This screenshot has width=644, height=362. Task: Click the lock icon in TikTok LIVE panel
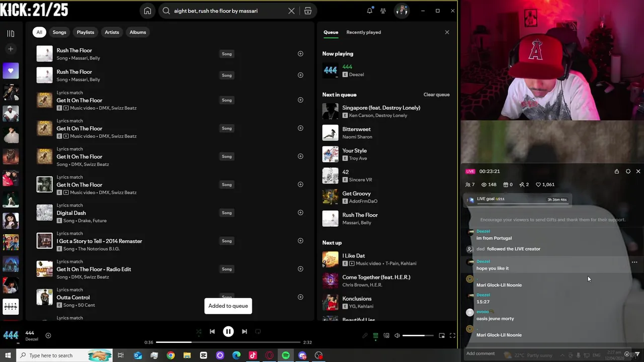tap(617, 171)
